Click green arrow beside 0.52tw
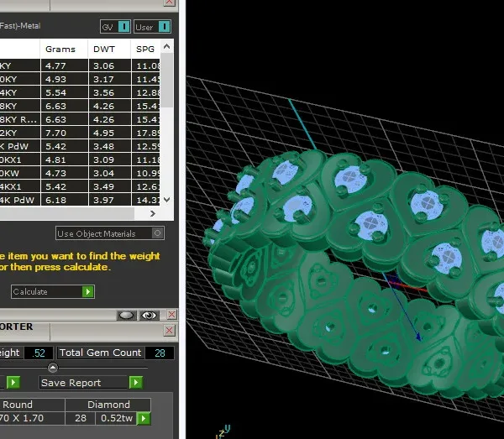 [x=144, y=419]
